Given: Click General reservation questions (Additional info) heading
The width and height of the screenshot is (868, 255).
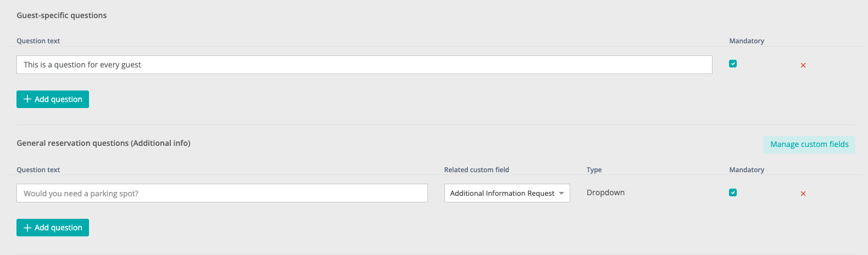Looking at the screenshot, I should (x=103, y=143).
